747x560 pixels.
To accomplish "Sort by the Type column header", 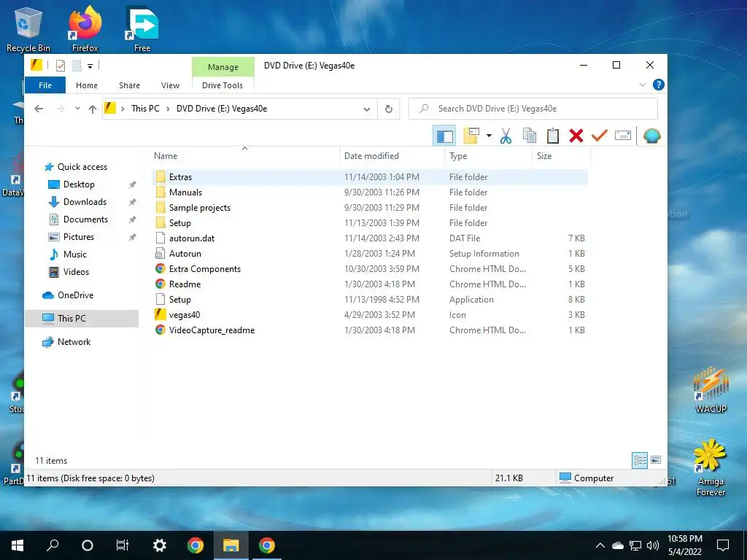I will point(488,156).
